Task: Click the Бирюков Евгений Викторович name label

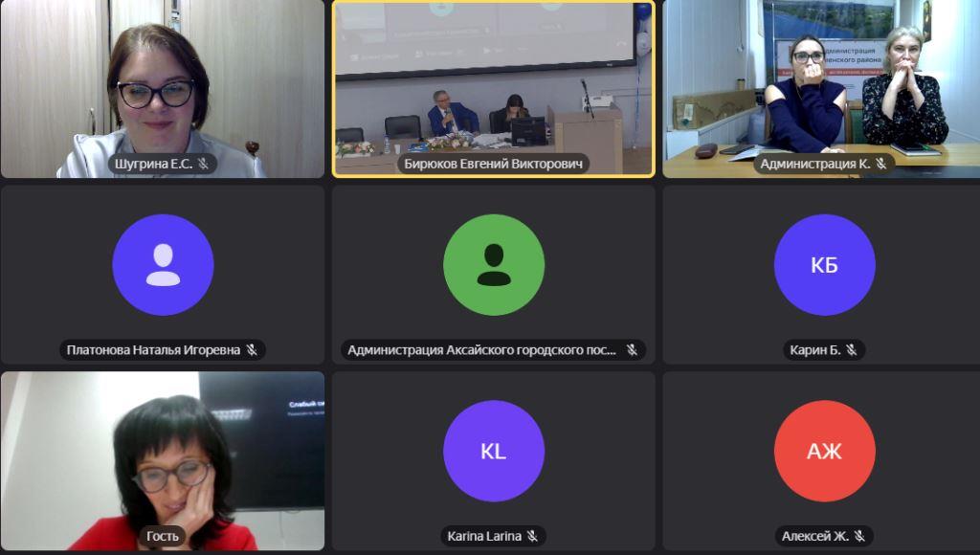Action: (x=493, y=164)
